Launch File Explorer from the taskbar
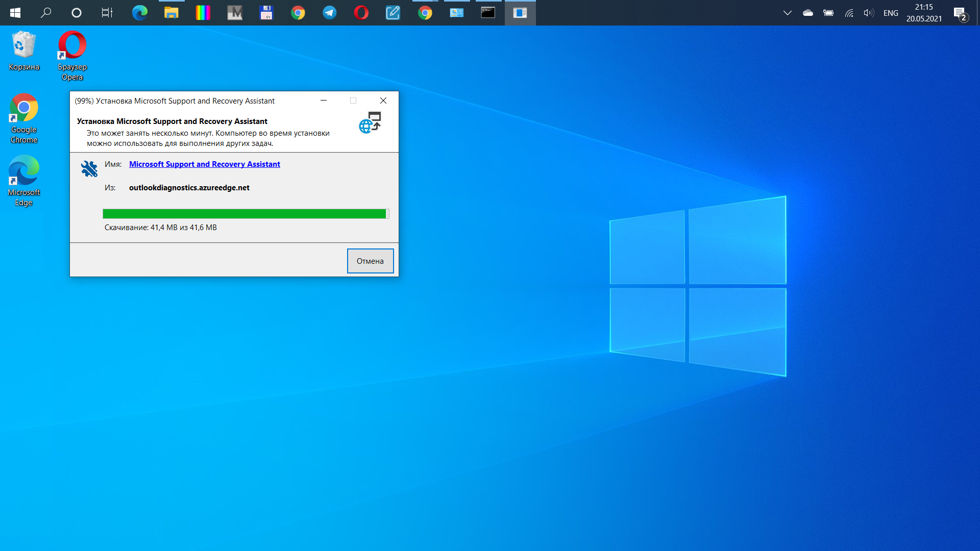980x551 pixels. (x=171, y=13)
